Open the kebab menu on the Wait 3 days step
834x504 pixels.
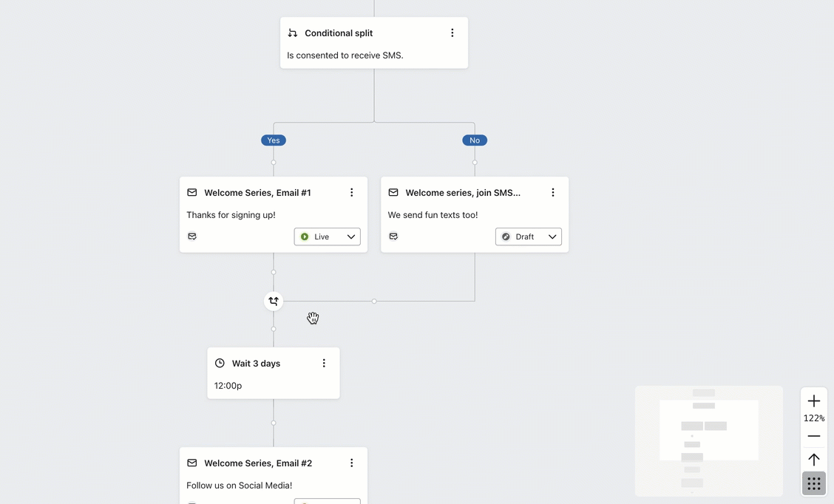coord(323,363)
